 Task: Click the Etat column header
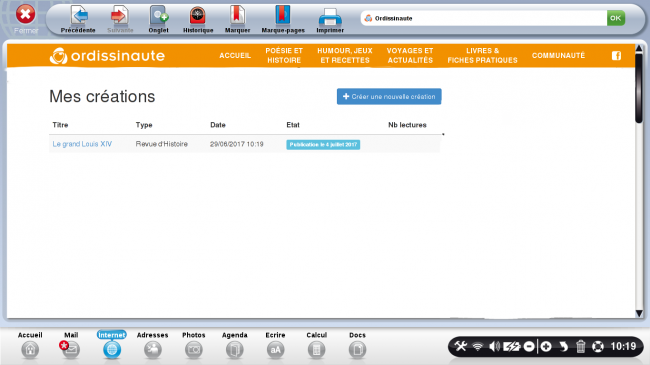tap(293, 125)
